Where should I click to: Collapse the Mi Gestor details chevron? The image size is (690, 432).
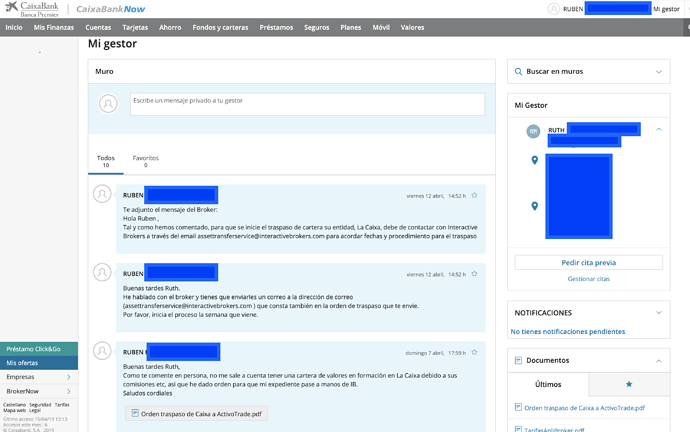coord(659,129)
